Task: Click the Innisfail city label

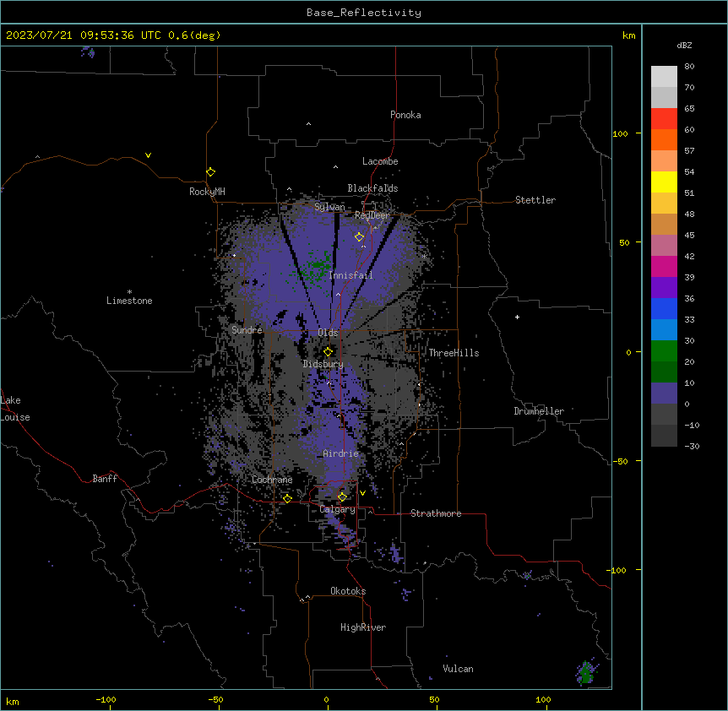Action: 350,275
